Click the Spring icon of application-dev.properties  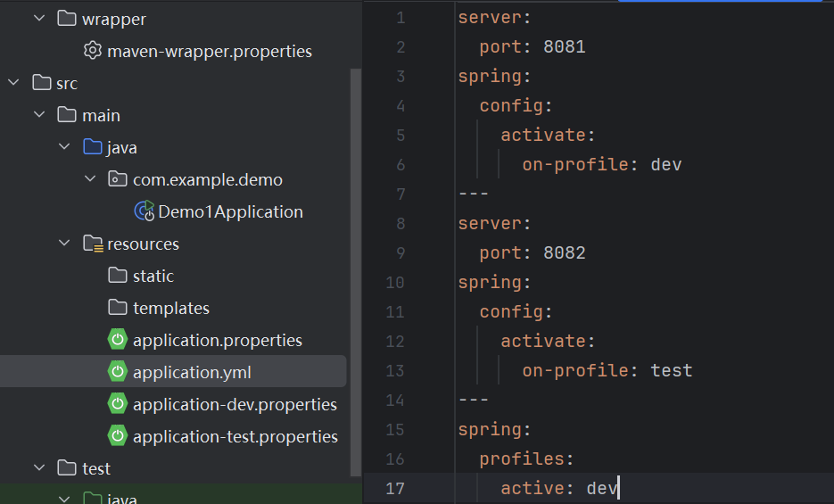[x=117, y=404]
